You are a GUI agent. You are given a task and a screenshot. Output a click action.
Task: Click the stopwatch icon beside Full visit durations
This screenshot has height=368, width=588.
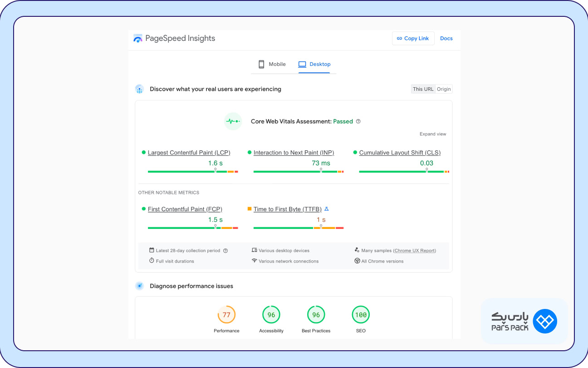[x=152, y=261]
